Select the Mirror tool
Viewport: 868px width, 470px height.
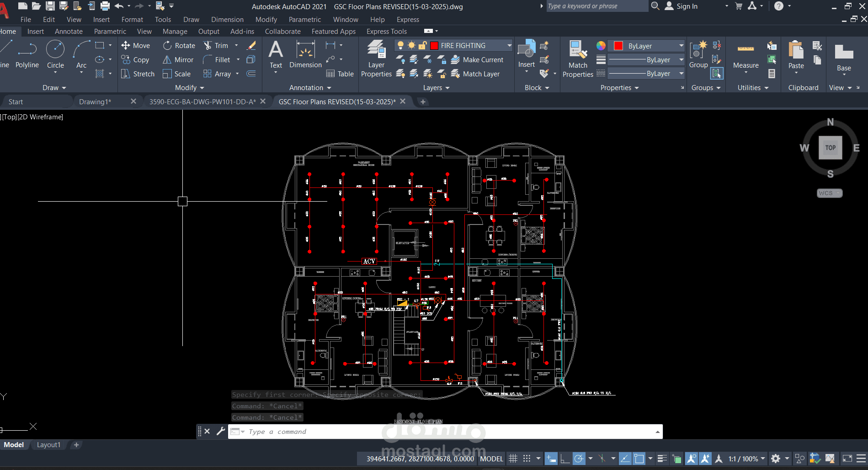(178, 59)
